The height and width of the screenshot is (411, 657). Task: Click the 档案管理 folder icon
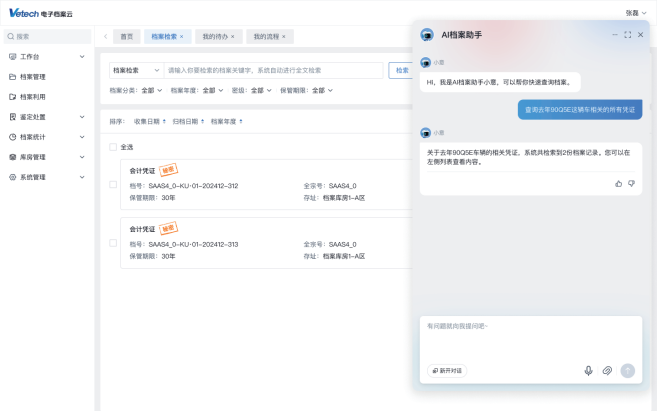[x=13, y=77]
